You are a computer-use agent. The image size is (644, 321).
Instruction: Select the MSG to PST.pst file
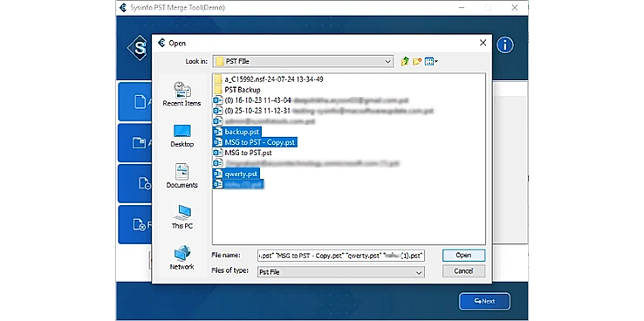click(x=243, y=153)
